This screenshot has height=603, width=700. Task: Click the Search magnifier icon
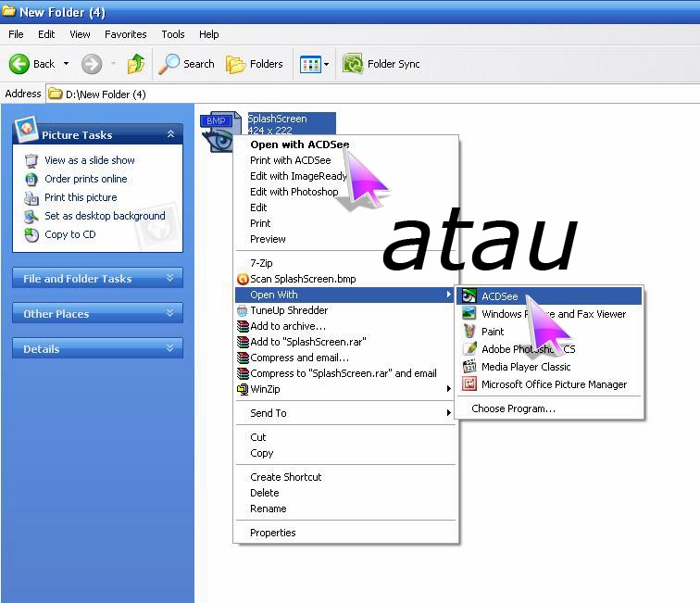pos(169,64)
